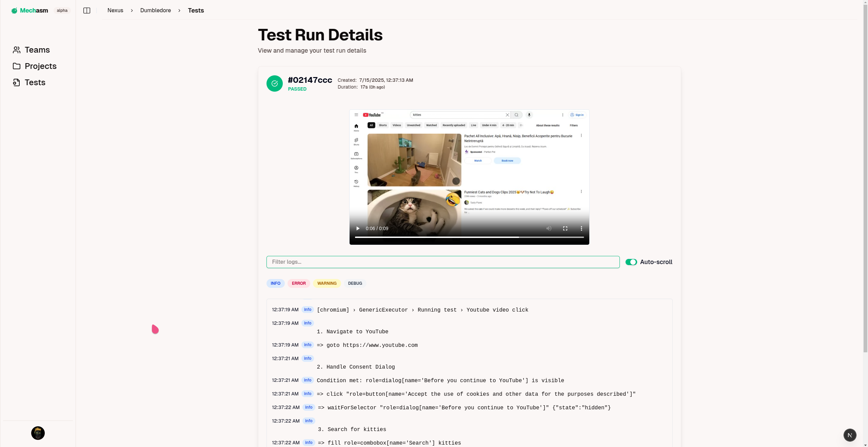Image resolution: width=868 pixels, height=447 pixels.
Task: Mute the video using speaker icon
Action: pos(549,228)
